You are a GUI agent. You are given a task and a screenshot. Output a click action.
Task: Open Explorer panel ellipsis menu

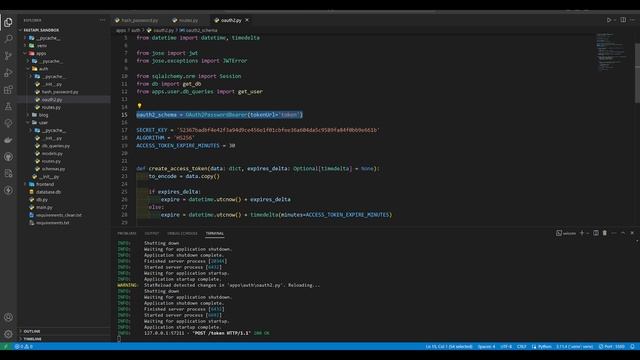point(102,20)
